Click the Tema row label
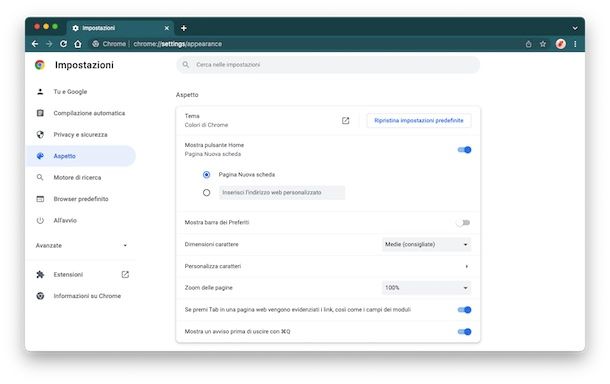 (192, 116)
